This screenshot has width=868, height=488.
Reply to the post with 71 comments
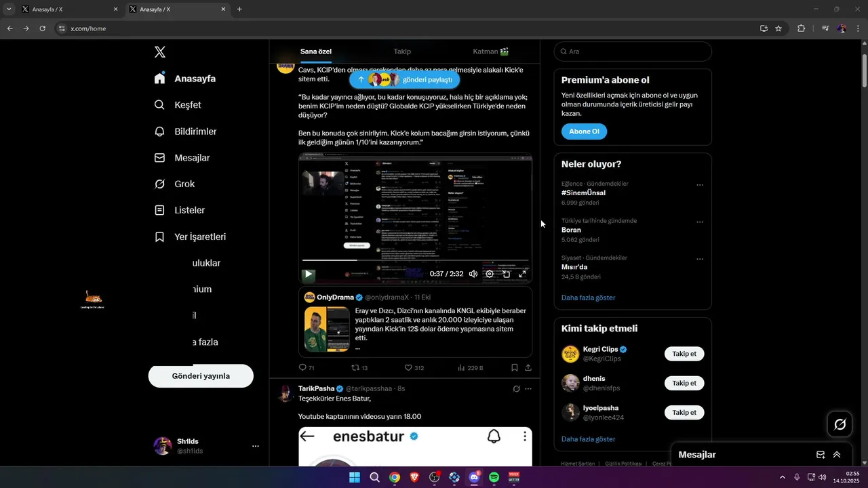[307, 368]
